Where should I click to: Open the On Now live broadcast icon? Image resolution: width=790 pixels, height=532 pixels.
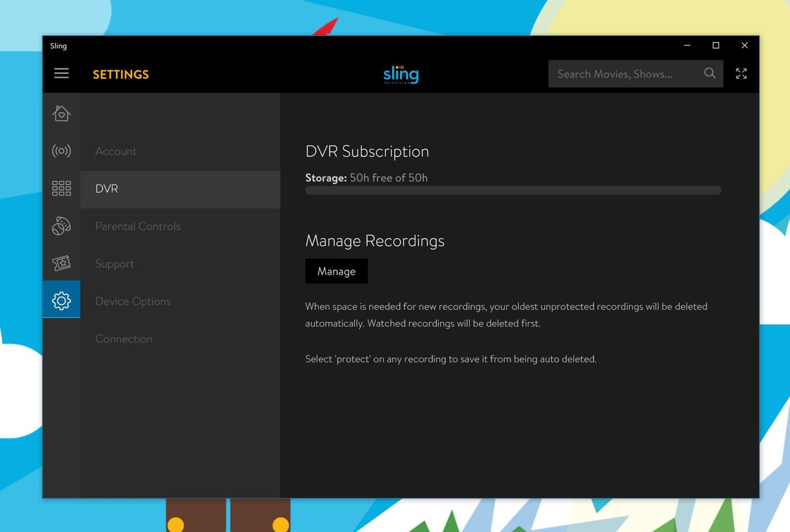[x=61, y=151]
